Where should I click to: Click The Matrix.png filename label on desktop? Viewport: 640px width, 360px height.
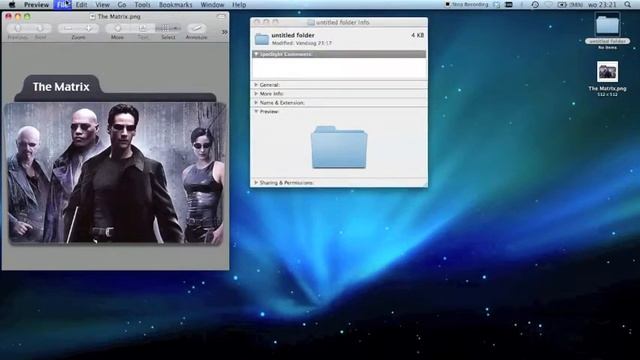[x=607, y=88]
